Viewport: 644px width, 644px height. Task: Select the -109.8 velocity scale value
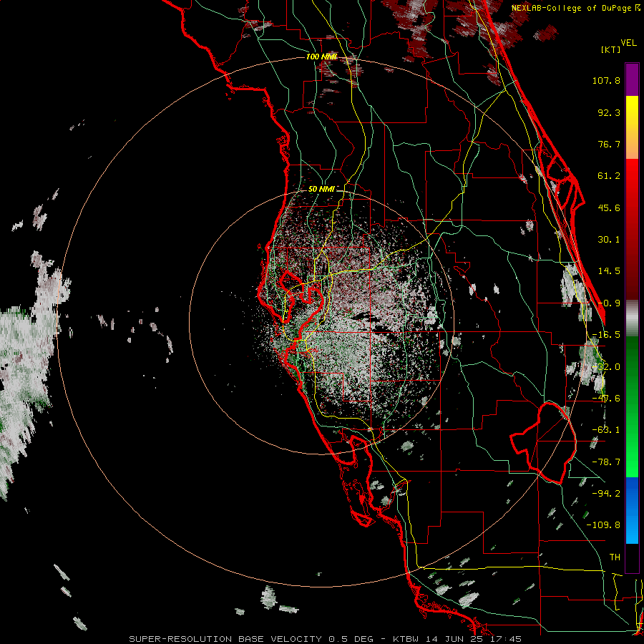pos(603,525)
